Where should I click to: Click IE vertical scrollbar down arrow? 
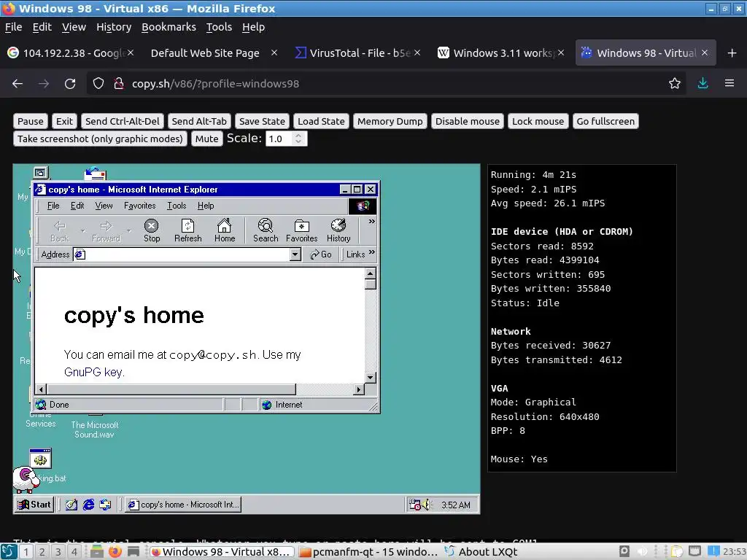[x=371, y=378]
